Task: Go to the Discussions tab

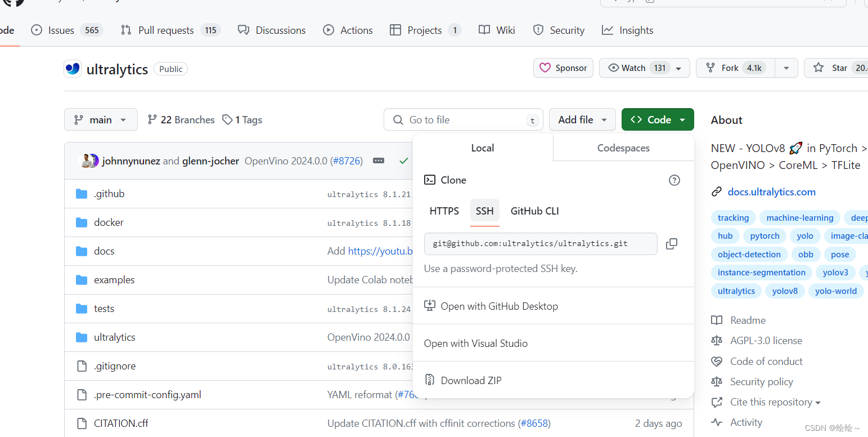Action: tap(272, 30)
